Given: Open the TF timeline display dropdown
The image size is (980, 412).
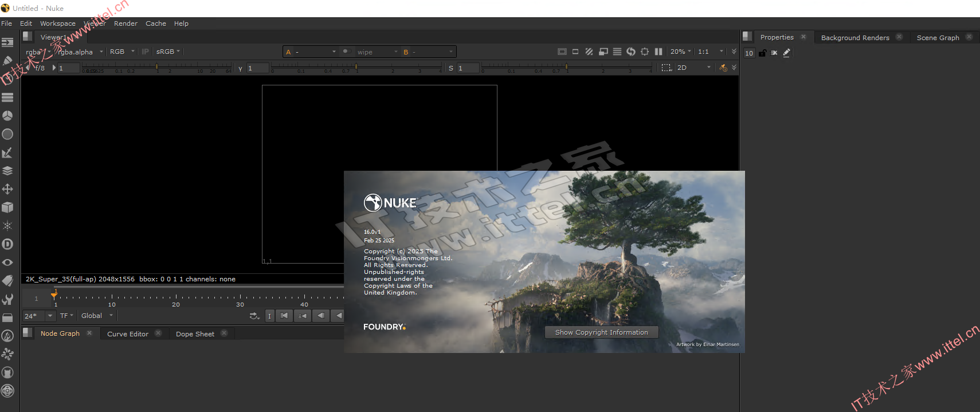Looking at the screenshot, I should (66, 316).
